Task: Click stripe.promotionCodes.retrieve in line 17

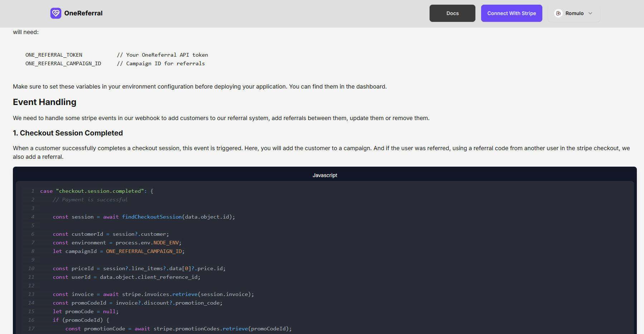Action: point(201,329)
